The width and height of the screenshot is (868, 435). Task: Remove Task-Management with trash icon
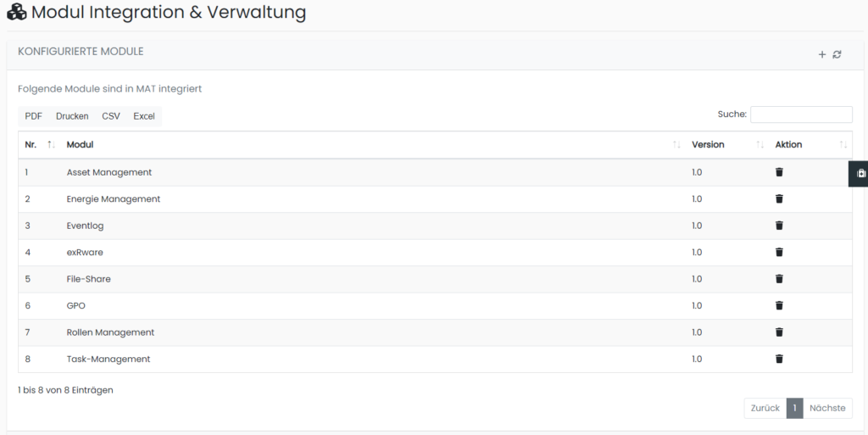(779, 359)
